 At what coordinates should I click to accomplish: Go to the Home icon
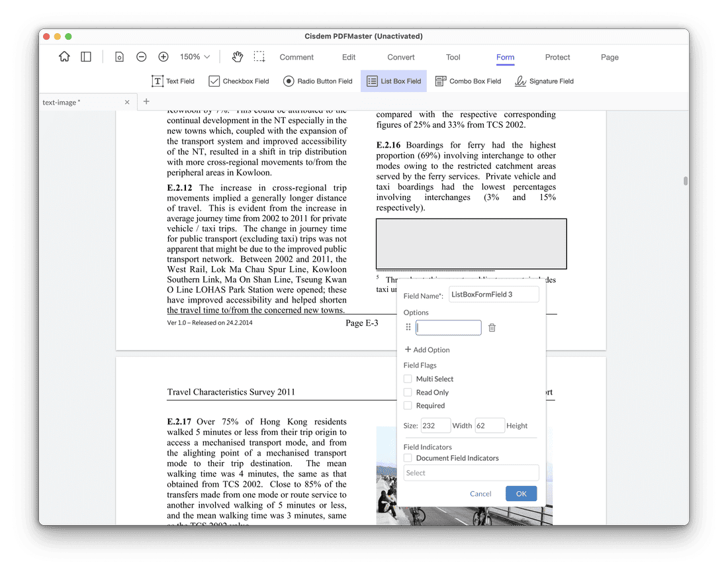pos(64,57)
